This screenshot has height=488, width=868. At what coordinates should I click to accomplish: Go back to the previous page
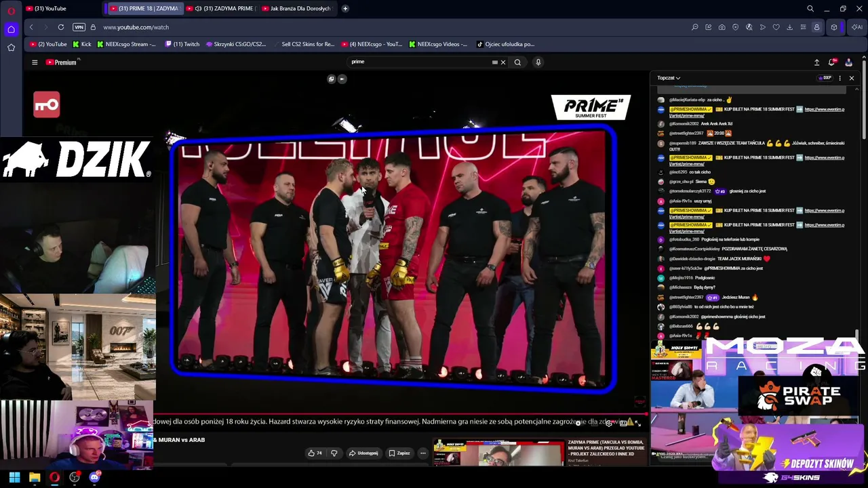pyautogui.click(x=31, y=27)
